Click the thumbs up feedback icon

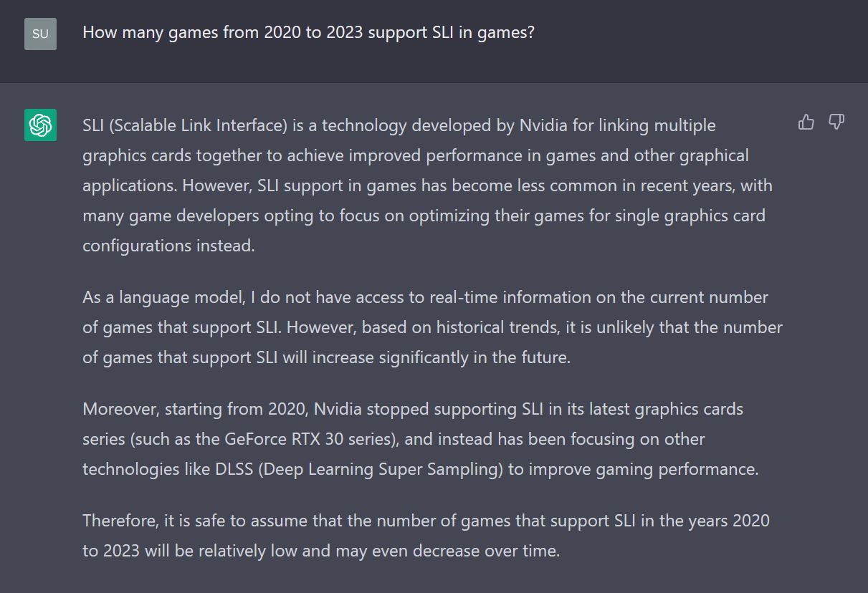(806, 122)
